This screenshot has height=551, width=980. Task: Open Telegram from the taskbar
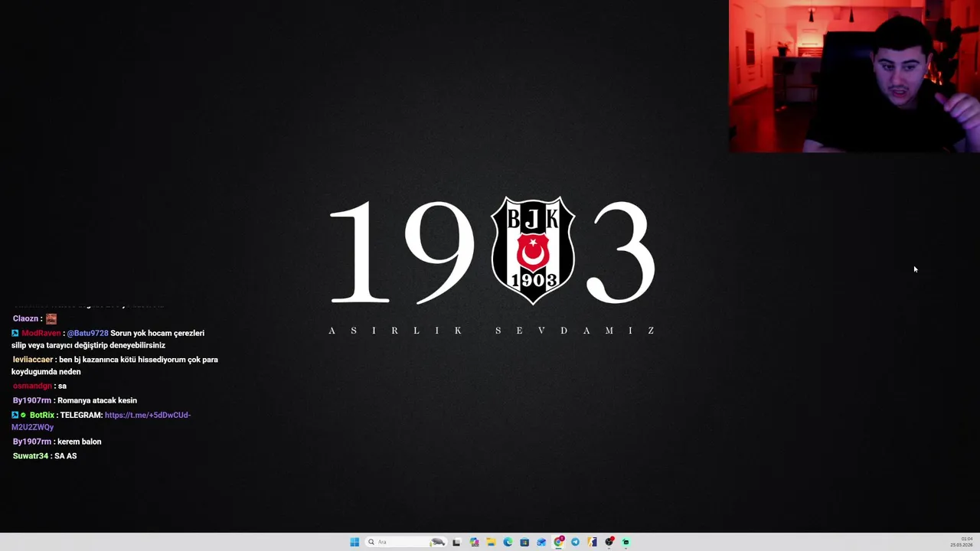tap(575, 542)
